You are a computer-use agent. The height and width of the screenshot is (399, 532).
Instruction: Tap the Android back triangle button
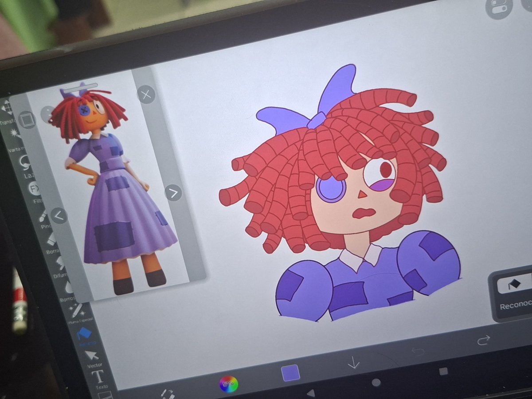pos(311,393)
